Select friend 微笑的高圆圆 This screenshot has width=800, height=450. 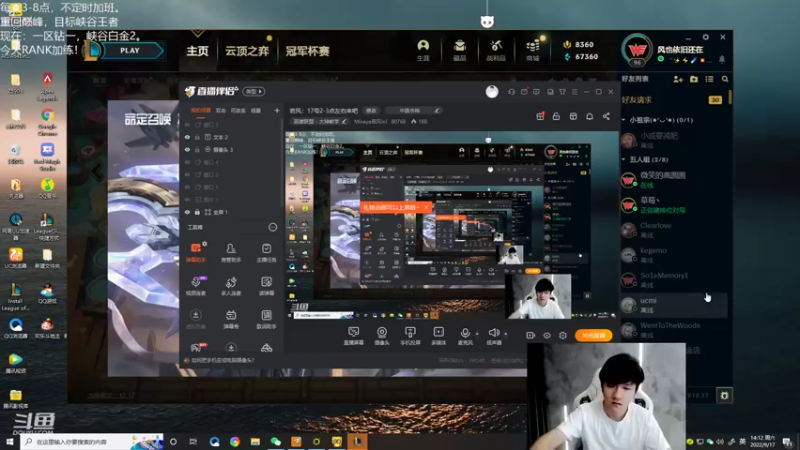pos(673,180)
